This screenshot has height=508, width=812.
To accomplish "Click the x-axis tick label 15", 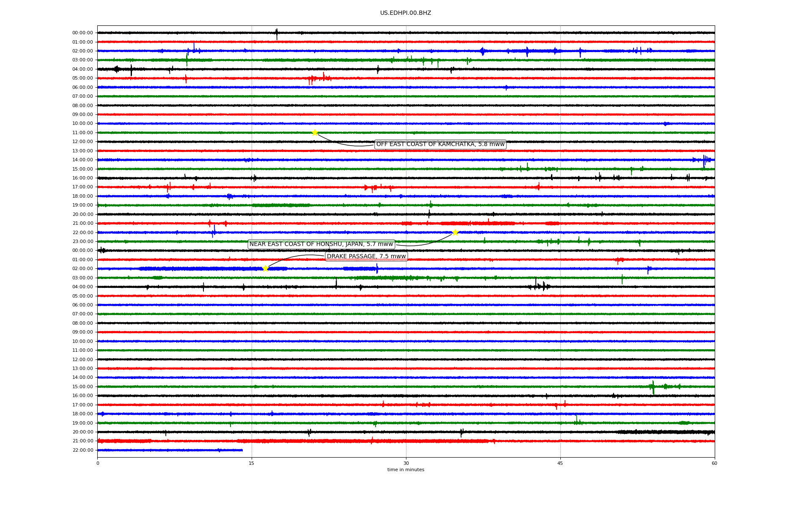I will pyautogui.click(x=252, y=463).
